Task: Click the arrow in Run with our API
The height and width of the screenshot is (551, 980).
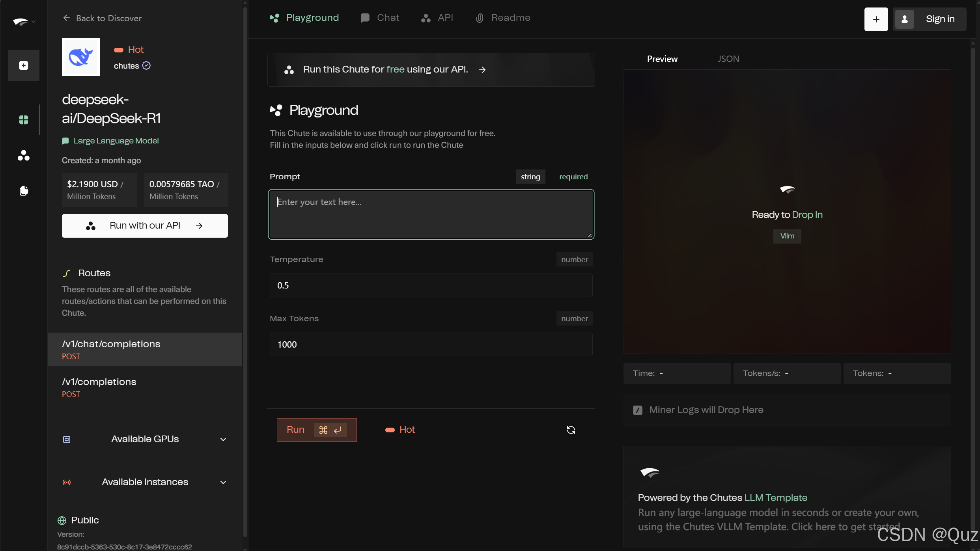Action: [199, 226]
